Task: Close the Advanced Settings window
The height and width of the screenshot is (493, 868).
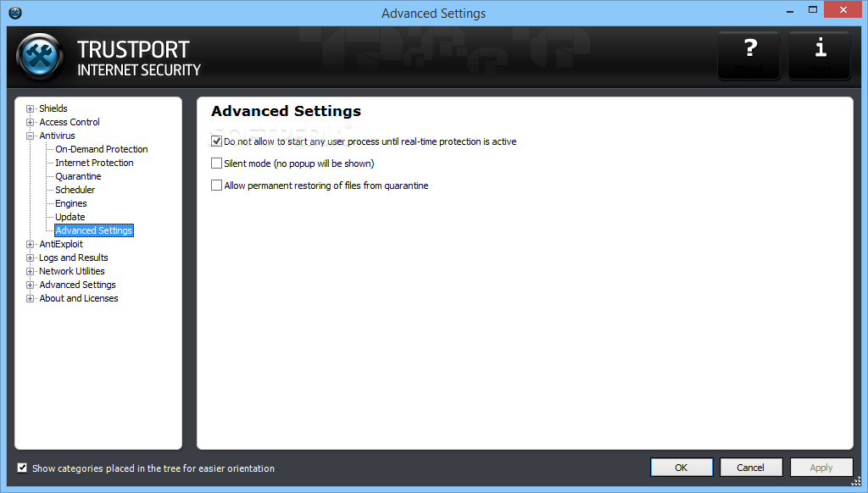Action: point(843,10)
